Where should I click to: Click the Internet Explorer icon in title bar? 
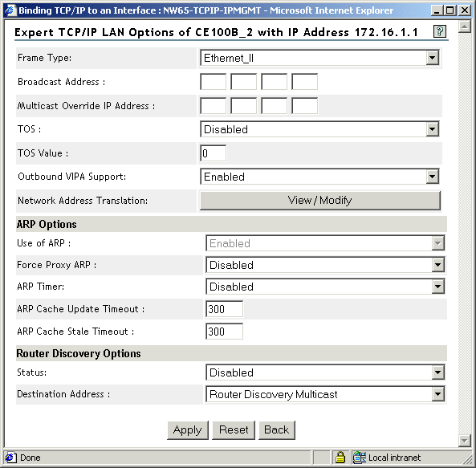10,10
